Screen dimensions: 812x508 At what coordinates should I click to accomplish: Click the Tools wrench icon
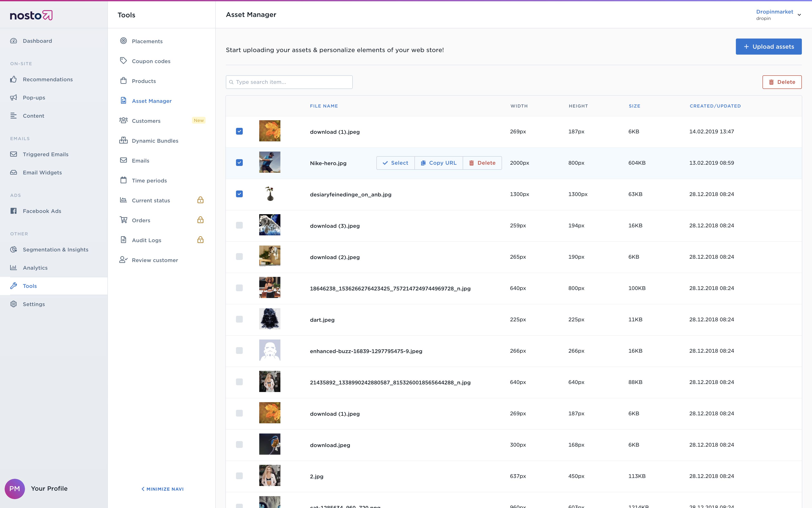click(13, 286)
